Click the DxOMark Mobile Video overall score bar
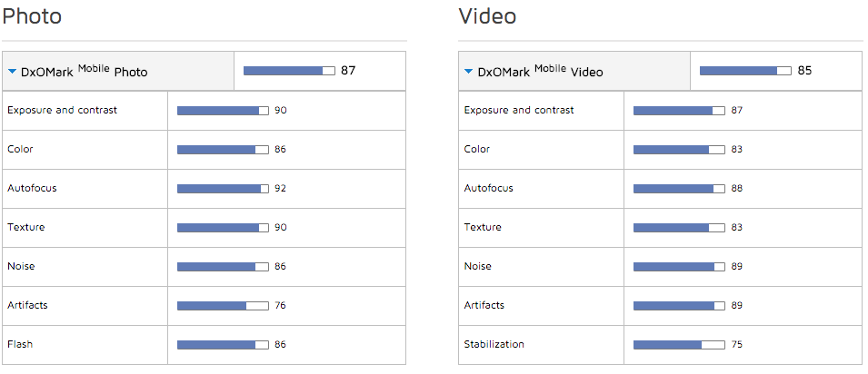 (745, 71)
